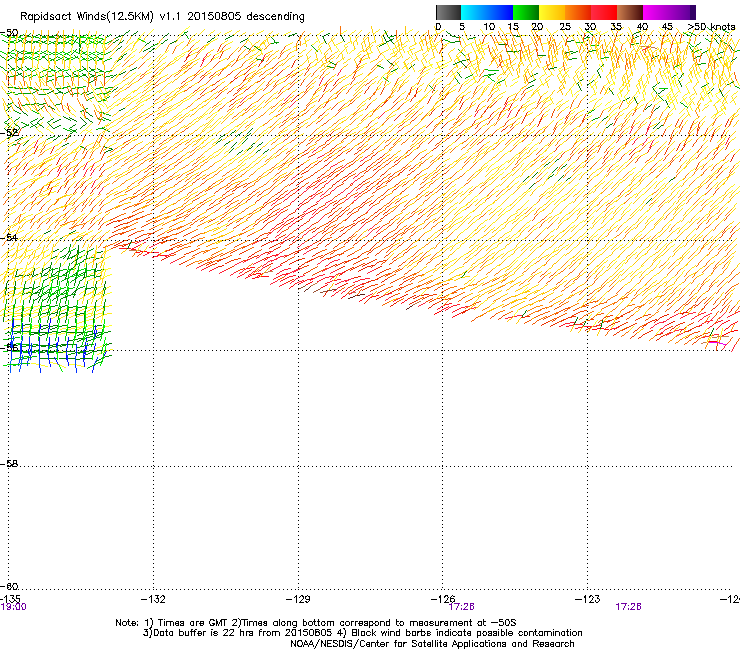This screenshot has width=740, height=650.
Task: Click the '40' legend scale number
Action: [x=642, y=27]
